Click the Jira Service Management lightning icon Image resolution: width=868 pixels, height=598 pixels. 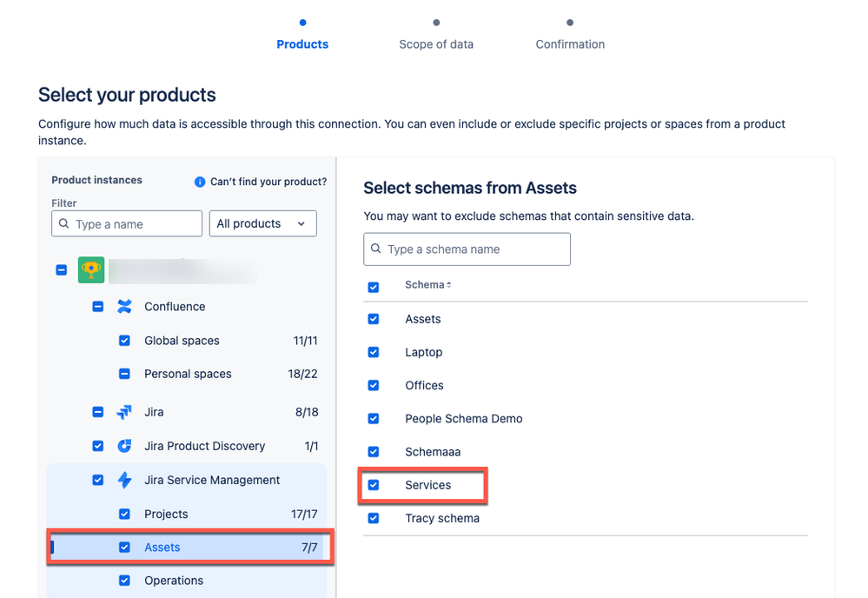point(124,480)
